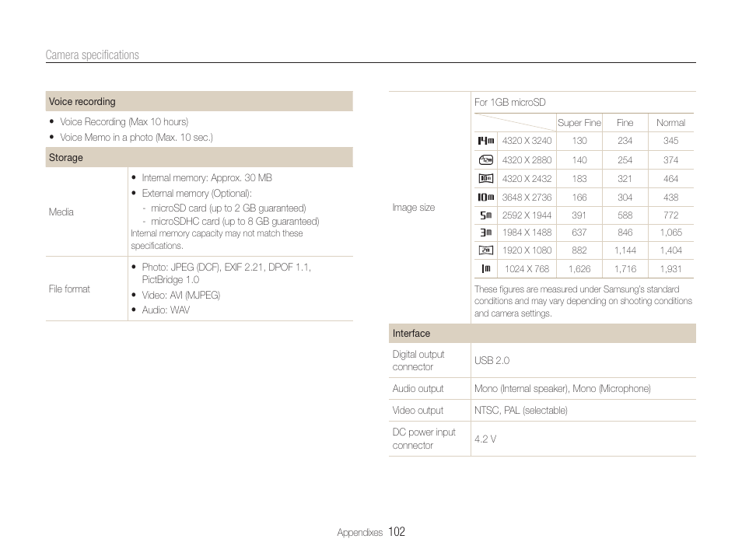The height and width of the screenshot is (560, 742).
Task: Click 'microSDHC card (up to 8 GB guaranteed)'
Action: pos(235,222)
